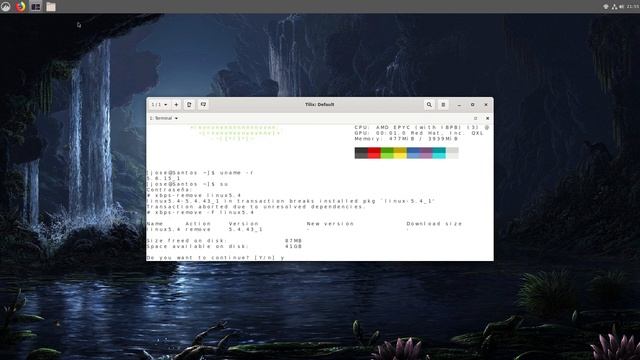Close the Tilix window
This screenshot has width=640, height=360.
click(x=486, y=105)
